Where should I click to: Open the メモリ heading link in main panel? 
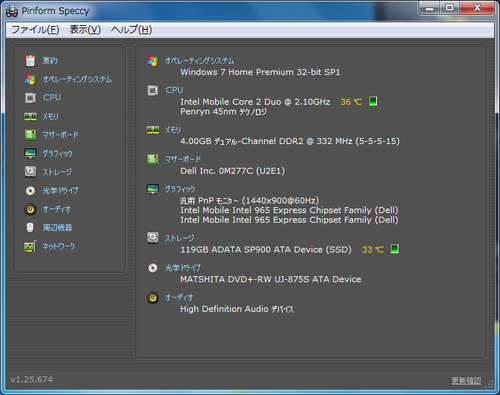click(173, 130)
